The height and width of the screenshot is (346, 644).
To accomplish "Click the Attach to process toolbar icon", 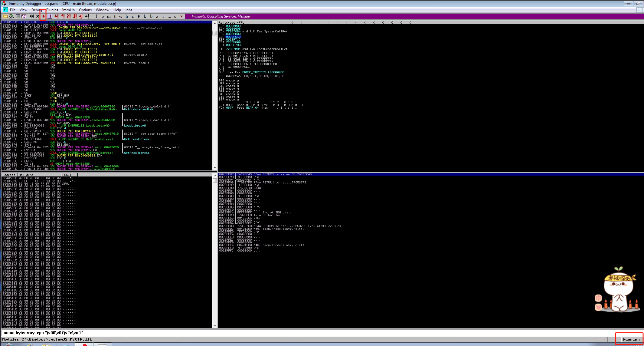I will (11, 16).
